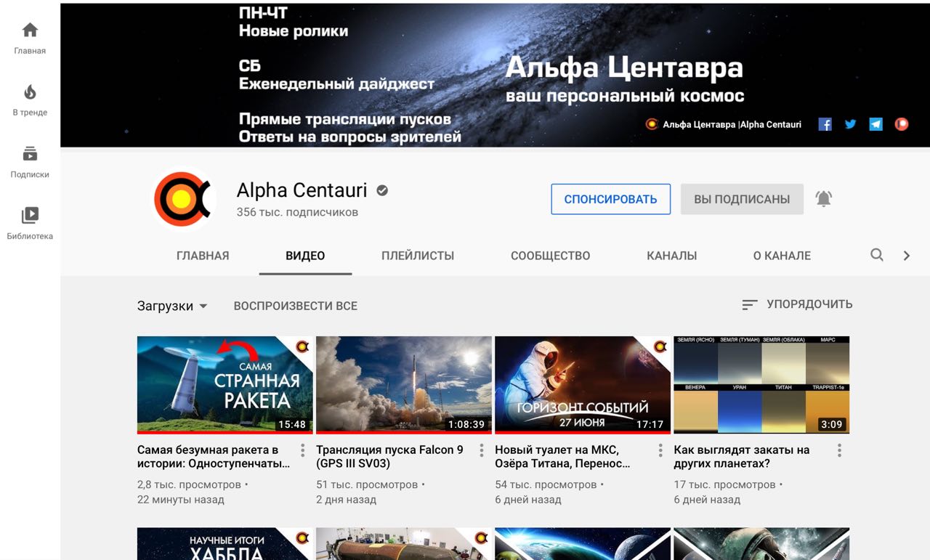The image size is (930, 560).
Task: Show more tabs with right chevron
Action: click(906, 256)
